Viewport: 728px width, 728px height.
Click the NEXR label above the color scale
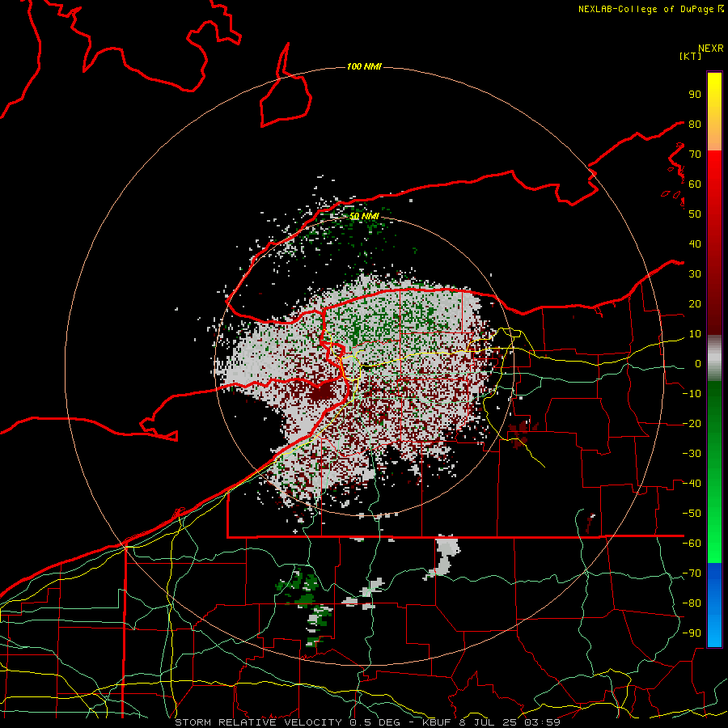point(711,49)
